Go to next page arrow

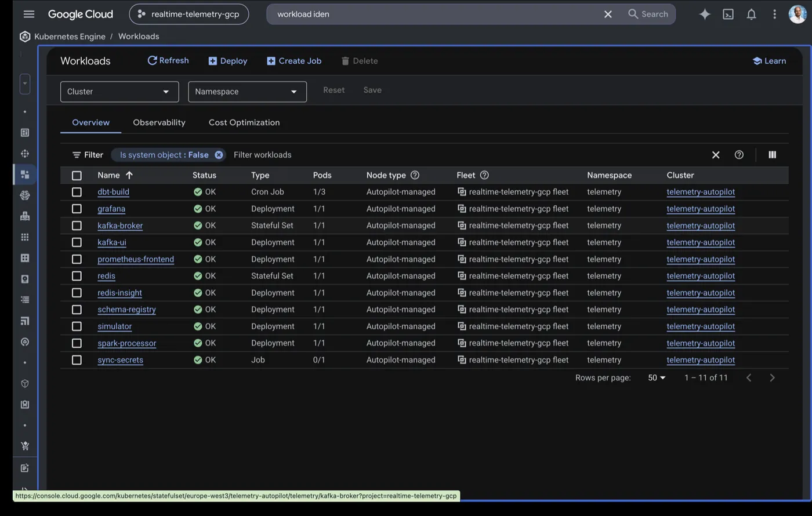pos(772,377)
